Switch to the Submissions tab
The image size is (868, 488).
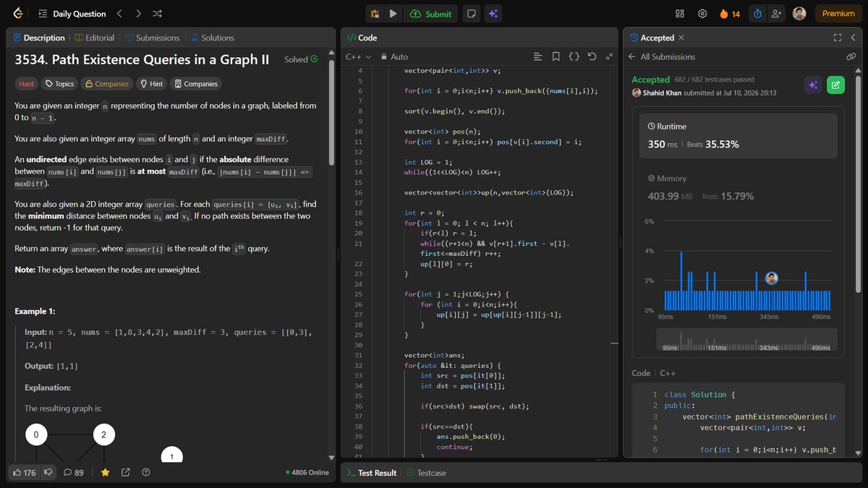(152, 38)
